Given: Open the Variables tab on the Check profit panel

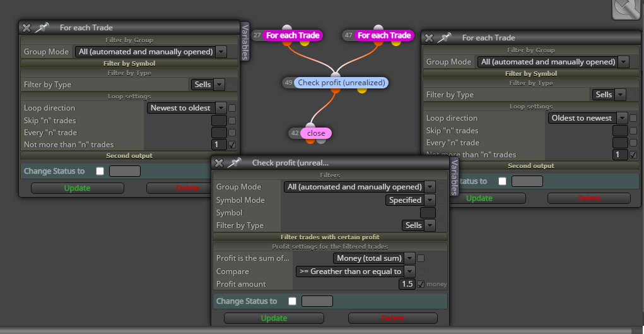Looking at the screenshot, I should click(454, 177).
